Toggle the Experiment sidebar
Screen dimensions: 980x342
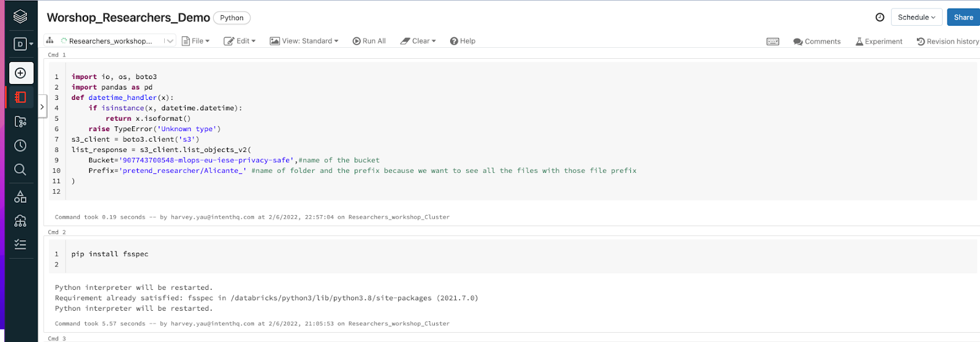[879, 42]
